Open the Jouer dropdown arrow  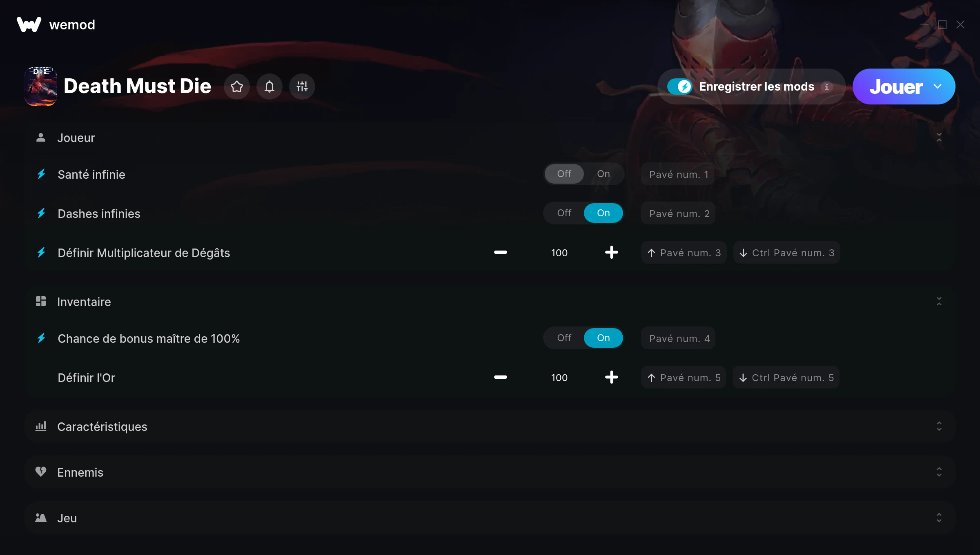[938, 87]
